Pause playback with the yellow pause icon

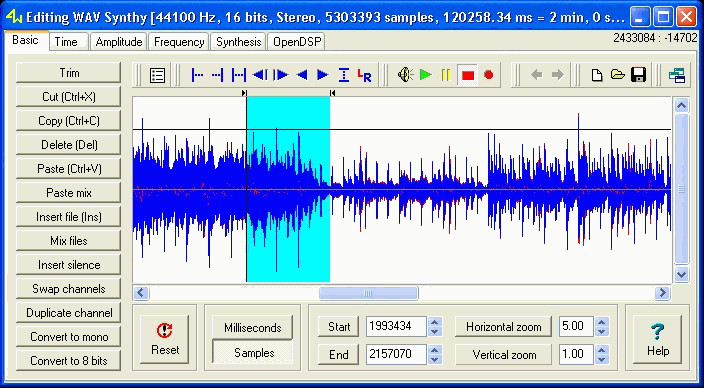(x=446, y=75)
